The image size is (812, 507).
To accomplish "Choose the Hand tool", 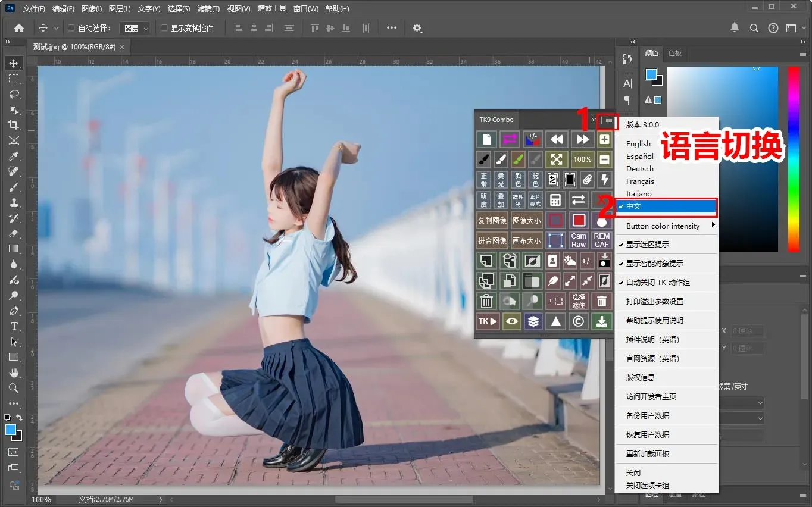I will pyautogui.click(x=13, y=373).
